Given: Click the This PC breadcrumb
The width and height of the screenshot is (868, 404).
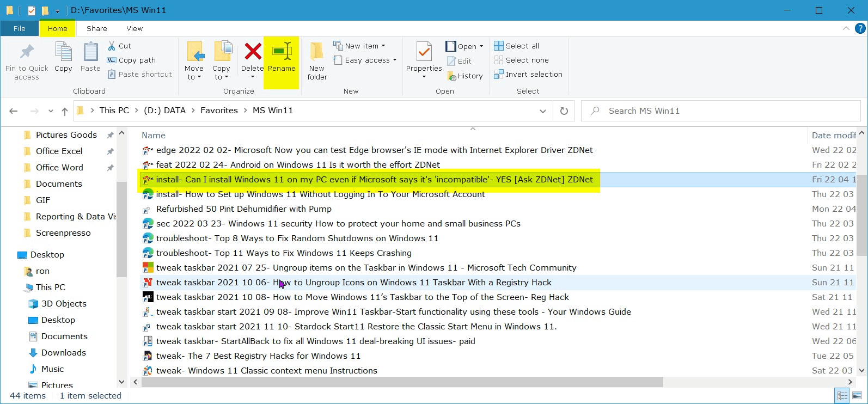Looking at the screenshot, I should [114, 111].
